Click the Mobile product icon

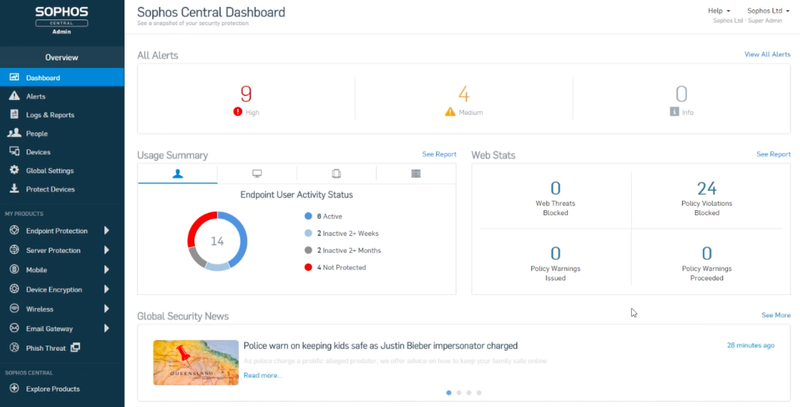(x=14, y=269)
